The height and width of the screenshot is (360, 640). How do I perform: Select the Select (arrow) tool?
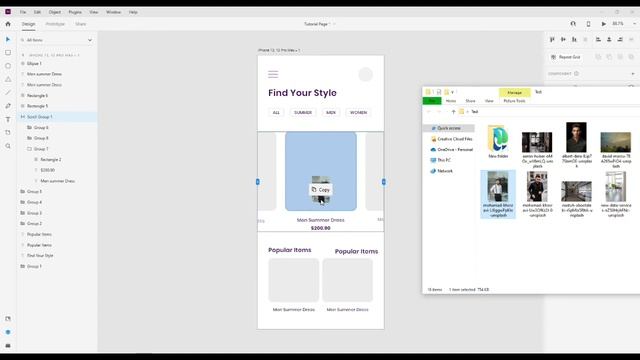[8, 40]
